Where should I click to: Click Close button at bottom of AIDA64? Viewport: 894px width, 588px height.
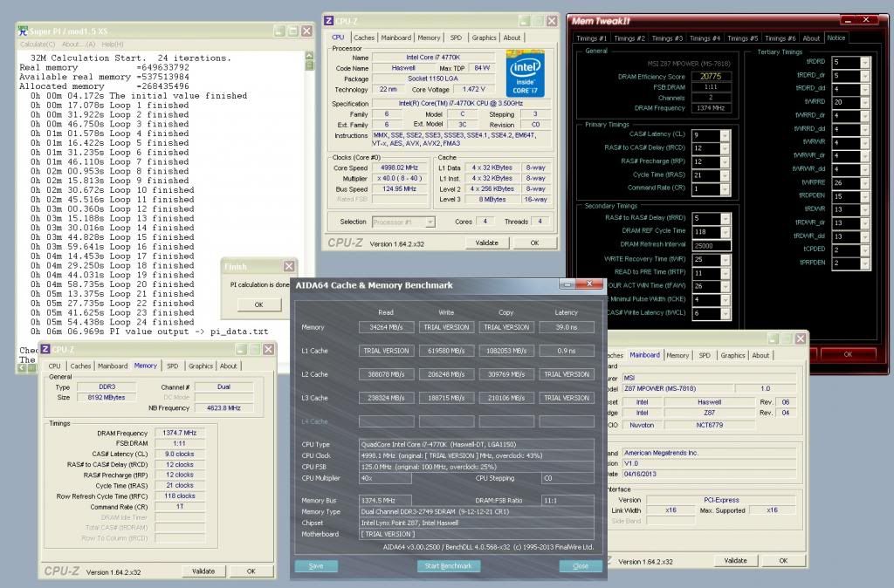(x=581, y=566)
